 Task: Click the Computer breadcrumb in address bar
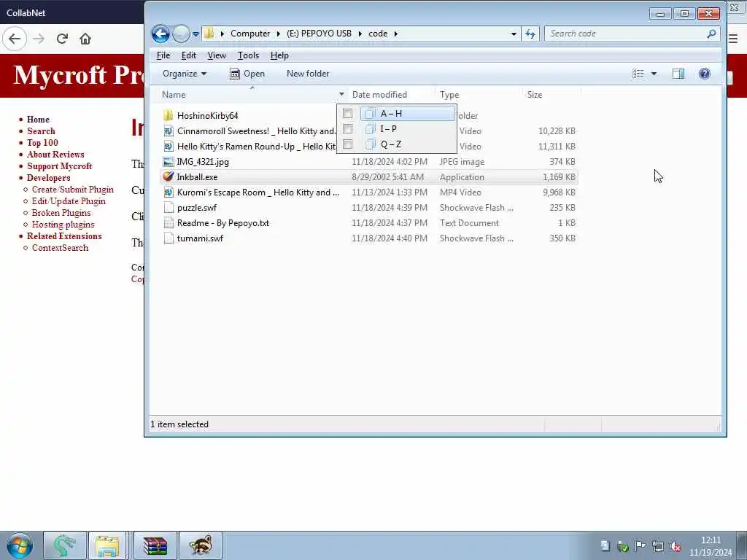coord(250,34)
